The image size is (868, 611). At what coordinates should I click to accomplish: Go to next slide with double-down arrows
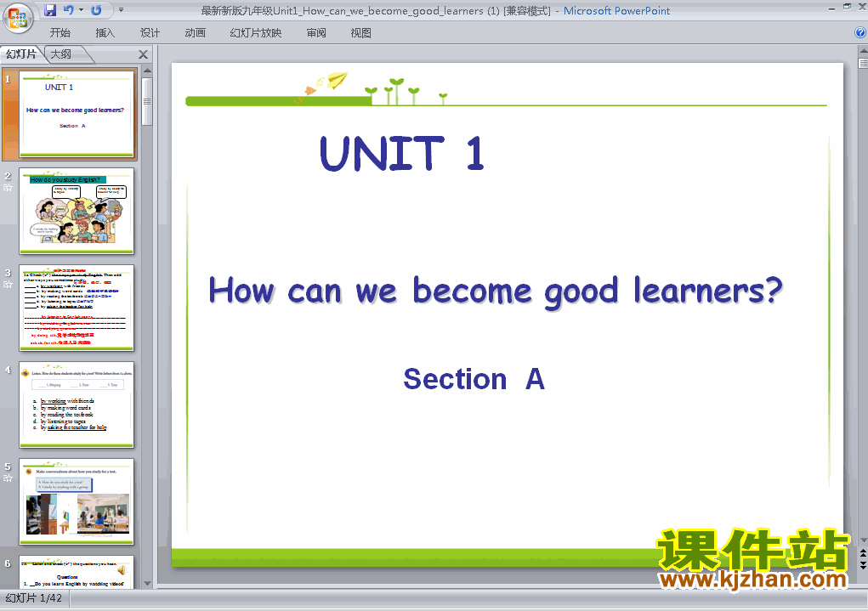click(x=863, y=564)
